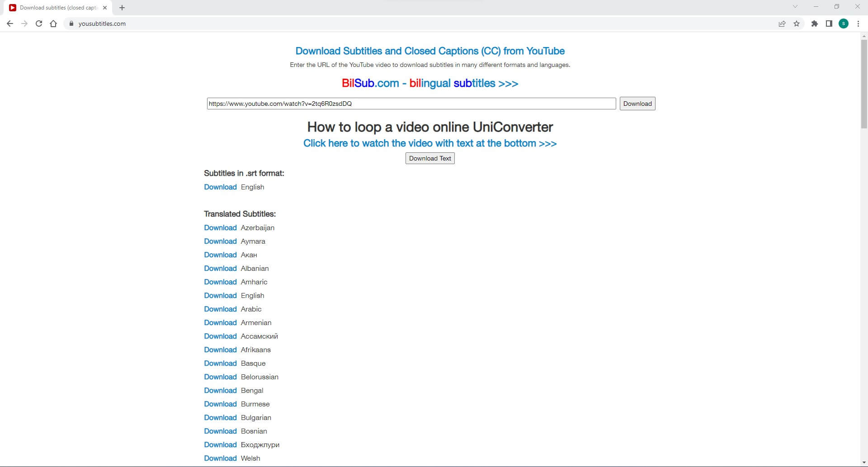Download Basque translated subtitles
This screenshot has width=868, height=467.
click(220, 363)
